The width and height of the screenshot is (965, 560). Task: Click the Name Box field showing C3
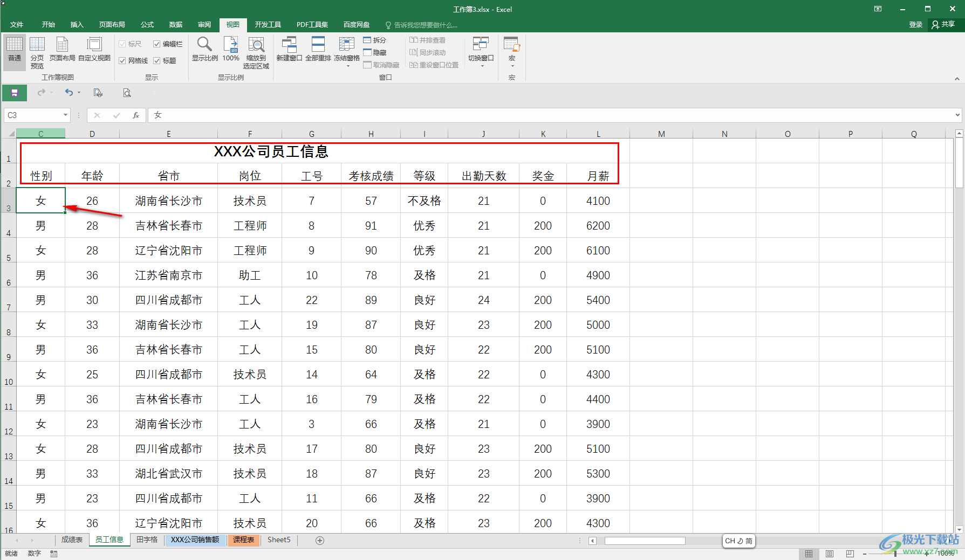32,115
